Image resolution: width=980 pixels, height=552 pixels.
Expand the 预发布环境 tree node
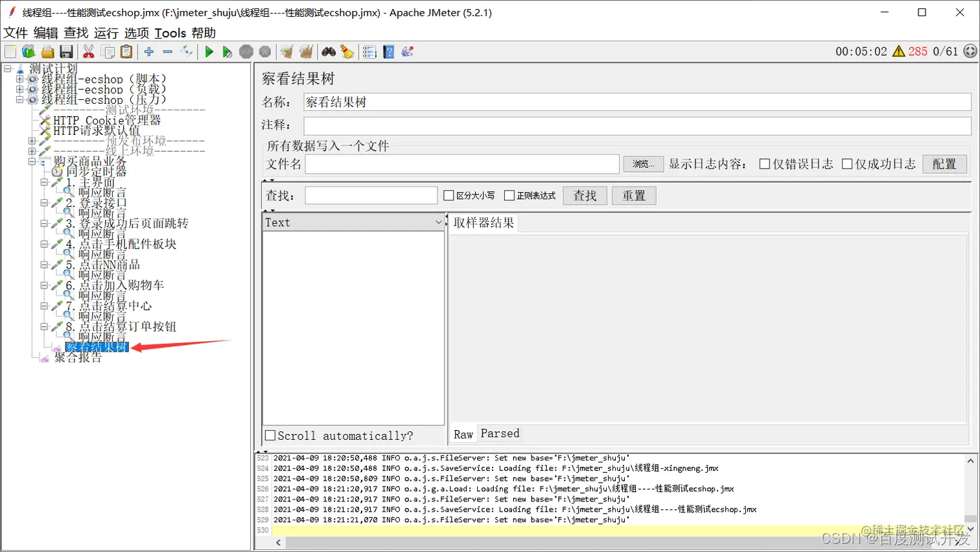pos(32,141)
